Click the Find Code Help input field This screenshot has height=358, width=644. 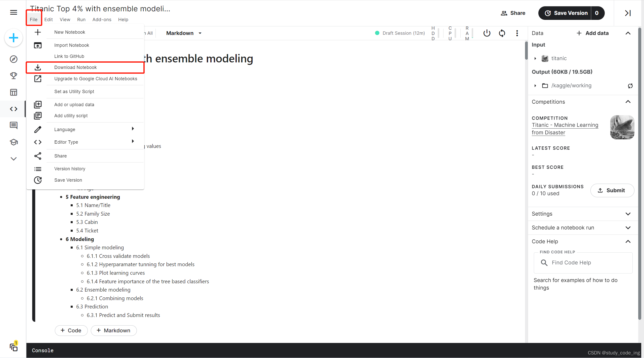point(583,263)
